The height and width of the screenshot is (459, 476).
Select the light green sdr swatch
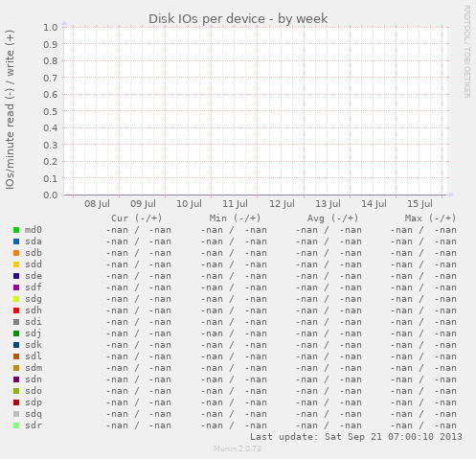[x=16, y=425]
